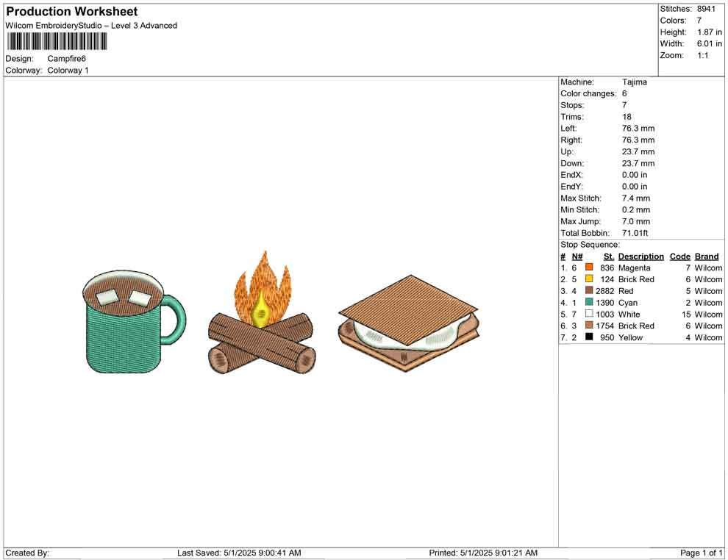Select the orange Magenta color swatch

[588, 268]
